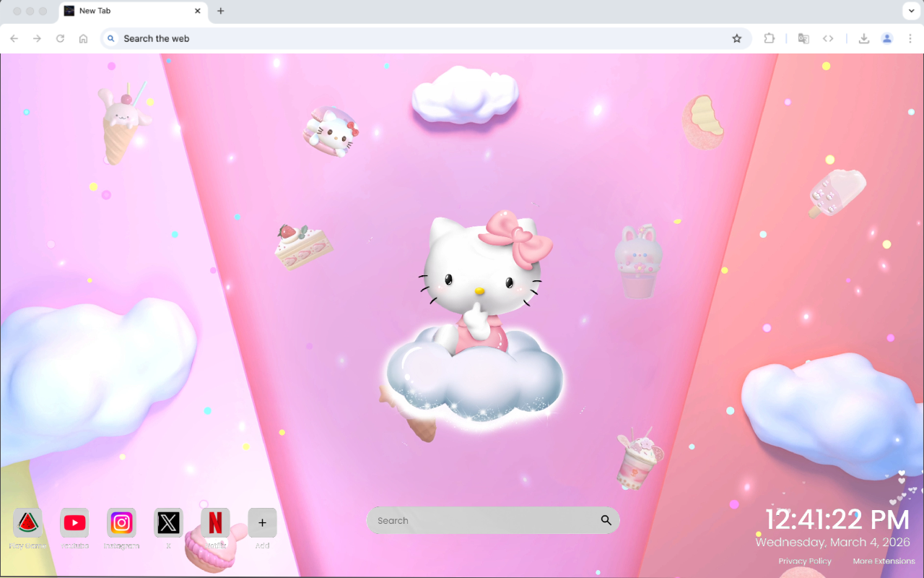Click the translate extension icon

pos(803,38)
